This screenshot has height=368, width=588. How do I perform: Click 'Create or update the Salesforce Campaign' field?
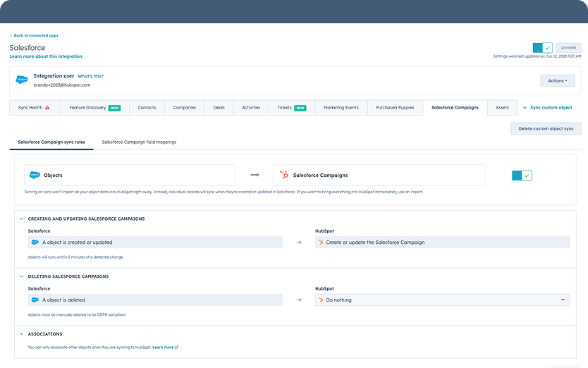coord(443,243)
